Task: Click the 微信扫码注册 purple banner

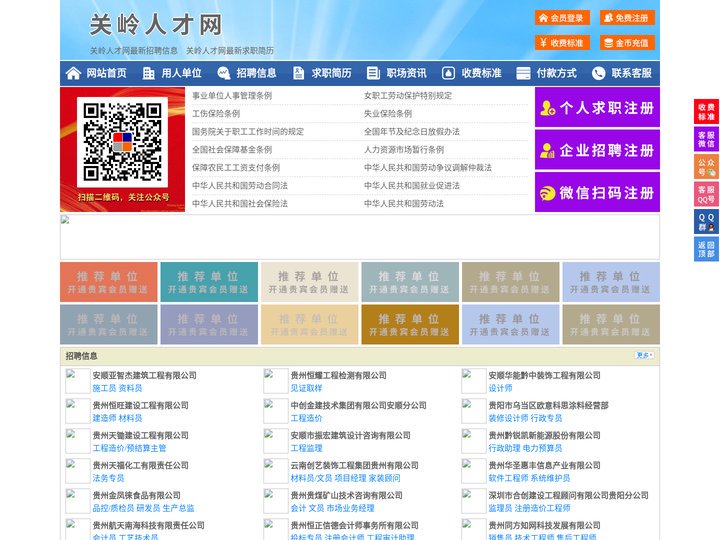Action: 597,192
